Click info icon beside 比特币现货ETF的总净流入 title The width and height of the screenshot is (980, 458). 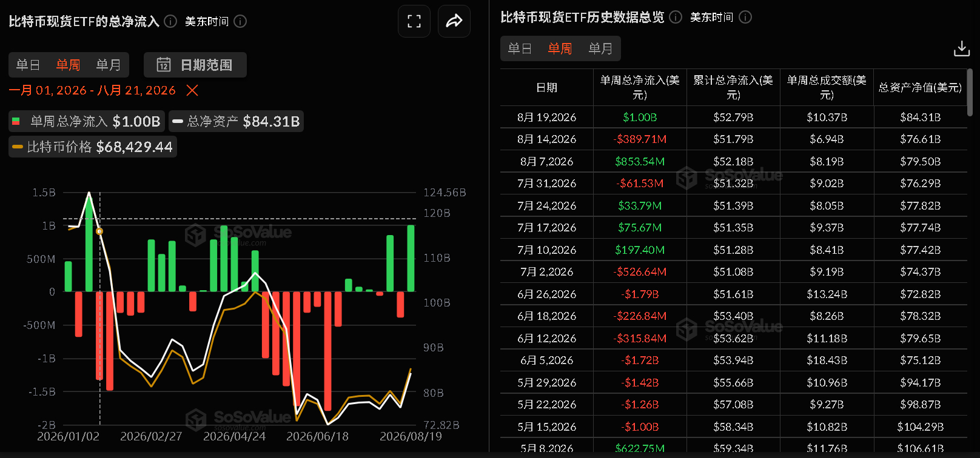point(170,21)
